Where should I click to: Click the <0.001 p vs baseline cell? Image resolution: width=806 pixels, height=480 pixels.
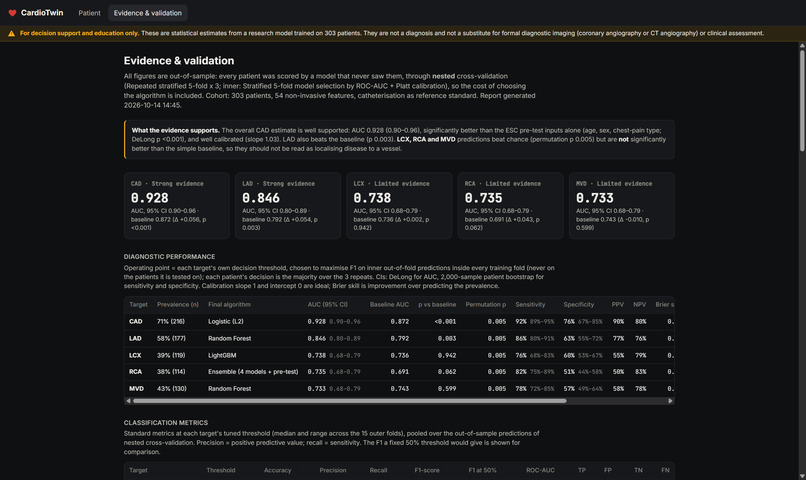click(x=445, y=322)
